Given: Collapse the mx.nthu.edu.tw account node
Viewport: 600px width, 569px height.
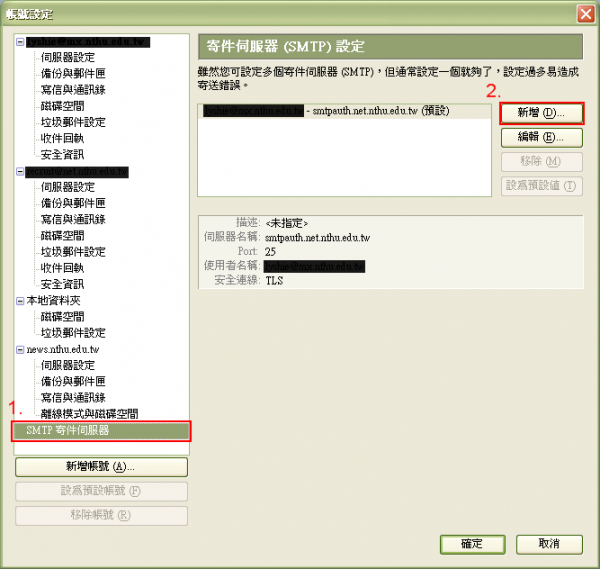Looking at the screenshot, I should (21, 42).
